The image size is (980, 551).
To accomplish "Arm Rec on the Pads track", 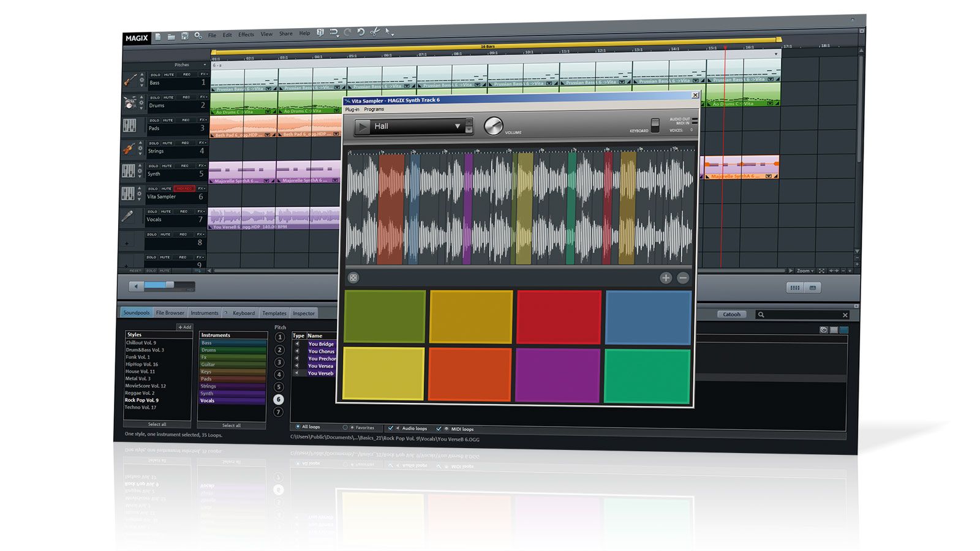I will point(186,120).
